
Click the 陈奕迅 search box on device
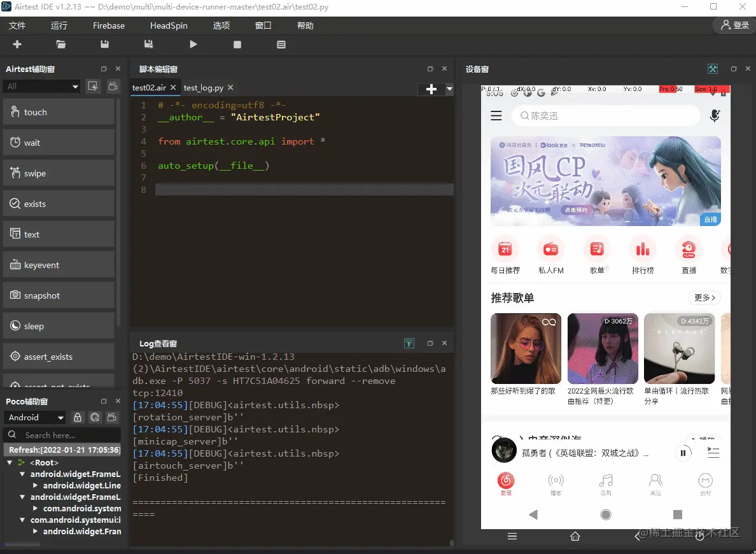(606, 116)
